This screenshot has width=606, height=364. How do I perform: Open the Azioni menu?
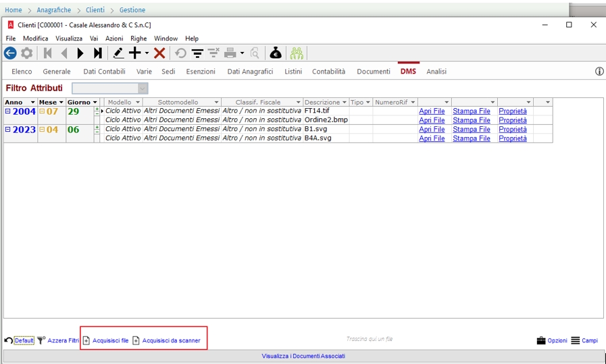(x=114, y=38)
